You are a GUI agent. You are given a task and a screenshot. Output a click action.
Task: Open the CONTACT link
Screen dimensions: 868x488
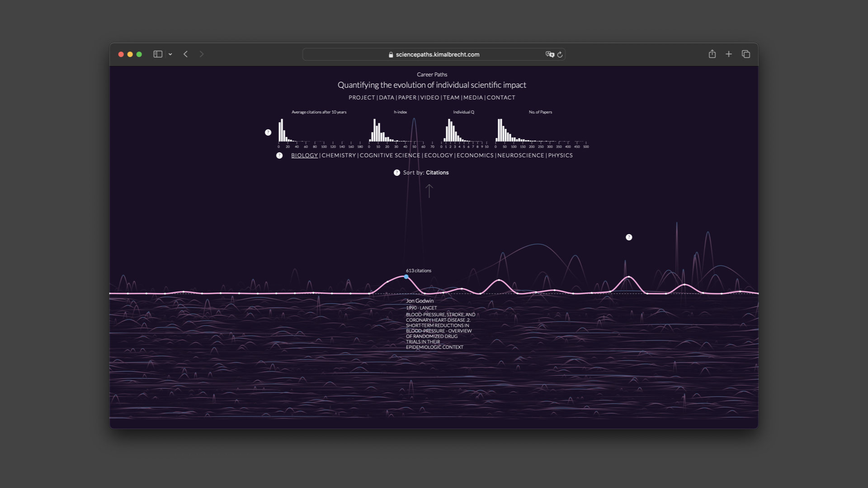(501, 98)
